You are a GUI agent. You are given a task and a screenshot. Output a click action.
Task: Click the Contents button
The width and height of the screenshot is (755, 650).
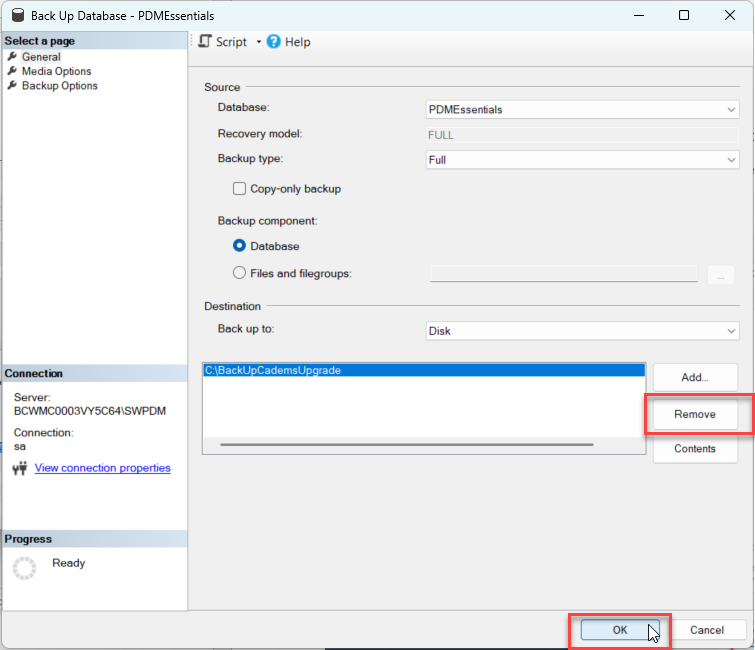[x=695, y=449]
